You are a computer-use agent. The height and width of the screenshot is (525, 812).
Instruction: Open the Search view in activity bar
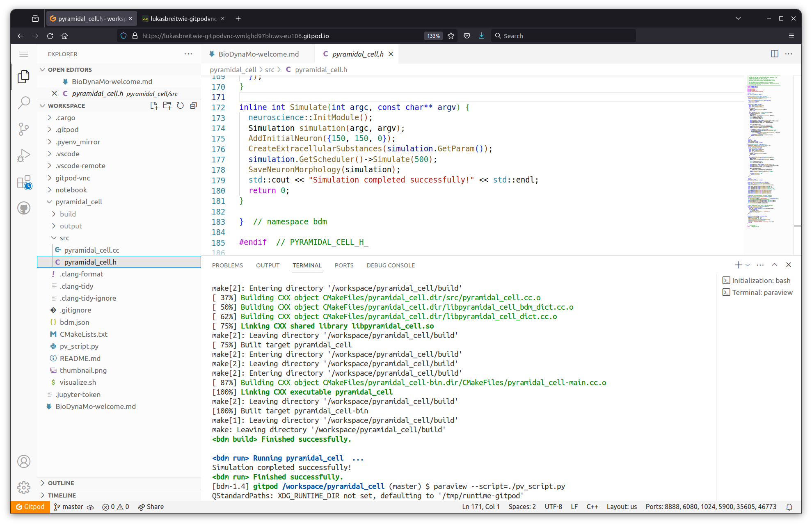(24, 103)
